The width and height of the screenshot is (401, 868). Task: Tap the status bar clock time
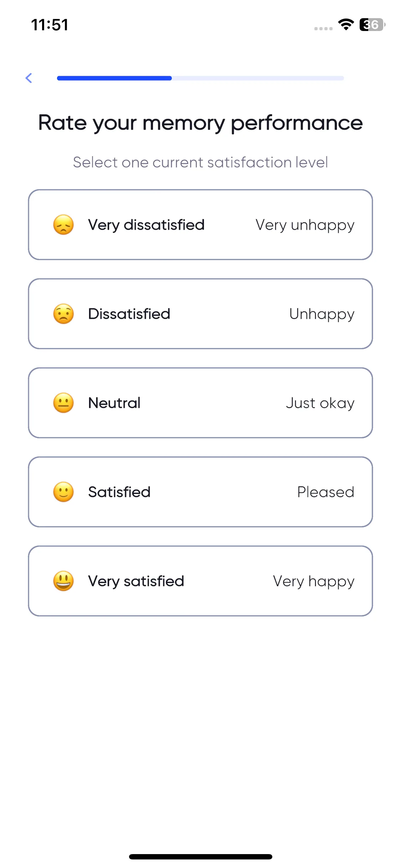click(50, 25)
